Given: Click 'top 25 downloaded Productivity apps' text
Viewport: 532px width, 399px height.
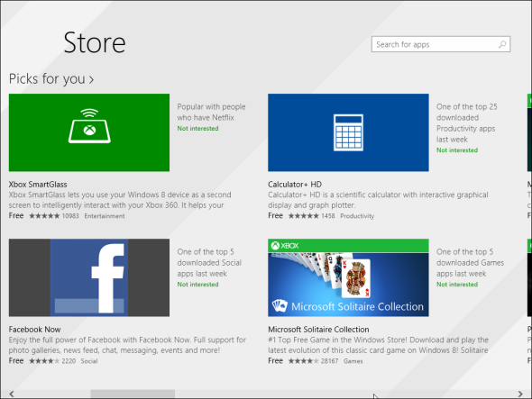Looking at the screenshot, I should coord(466,123).
